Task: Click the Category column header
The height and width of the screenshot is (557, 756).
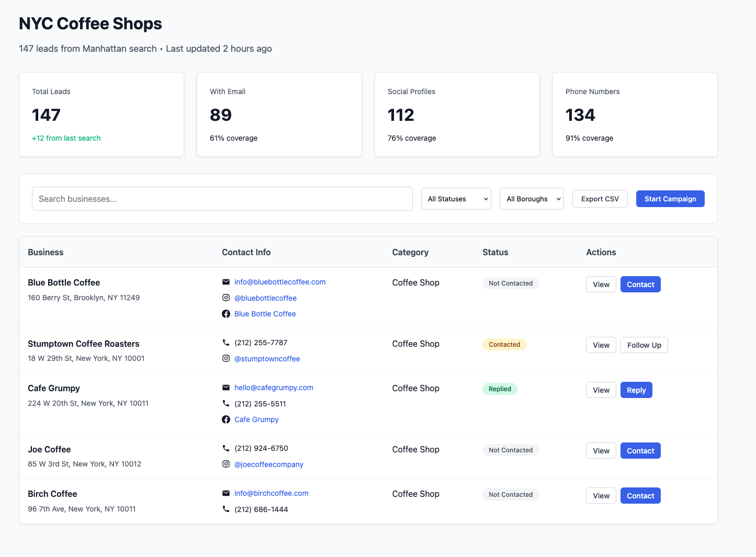Action: coord(410,252)
